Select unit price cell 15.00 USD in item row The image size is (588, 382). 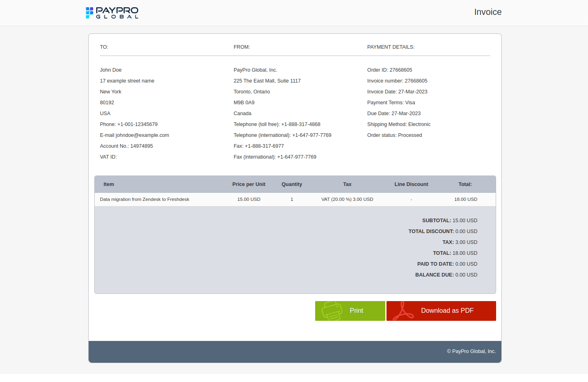(x=249, y=199)
